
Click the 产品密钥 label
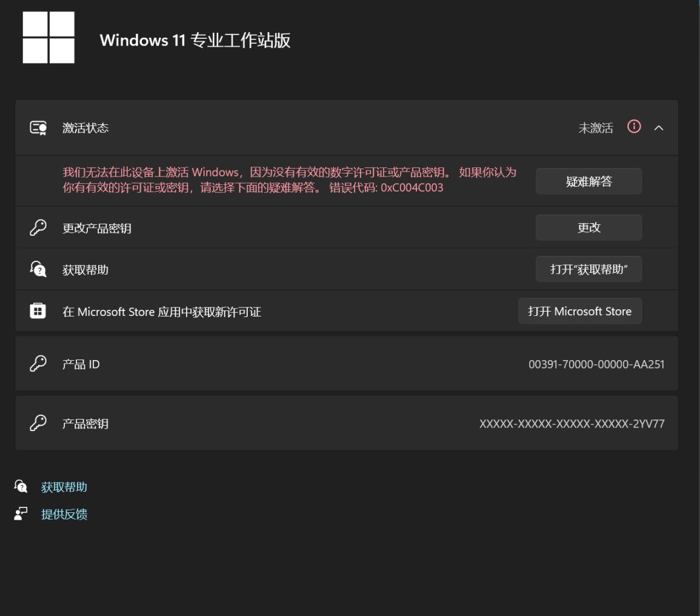[x=85, y=424]
